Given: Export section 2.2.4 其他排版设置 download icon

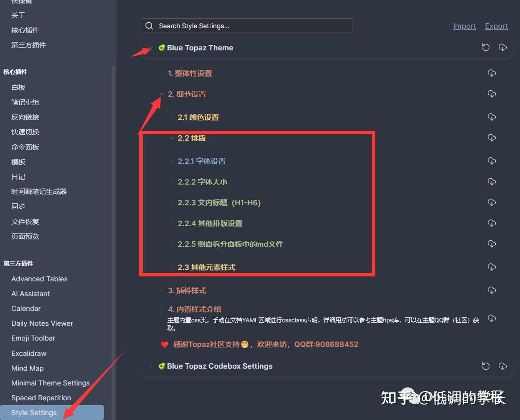Looking at the screenshot, I should point(492,223).
